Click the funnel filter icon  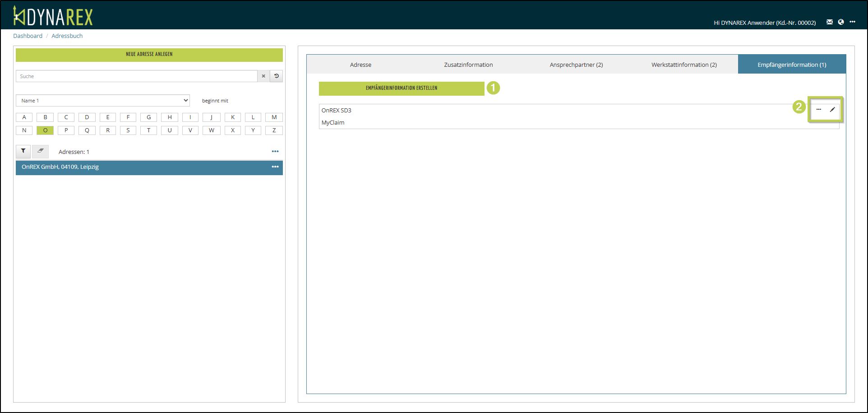point(23,151)
